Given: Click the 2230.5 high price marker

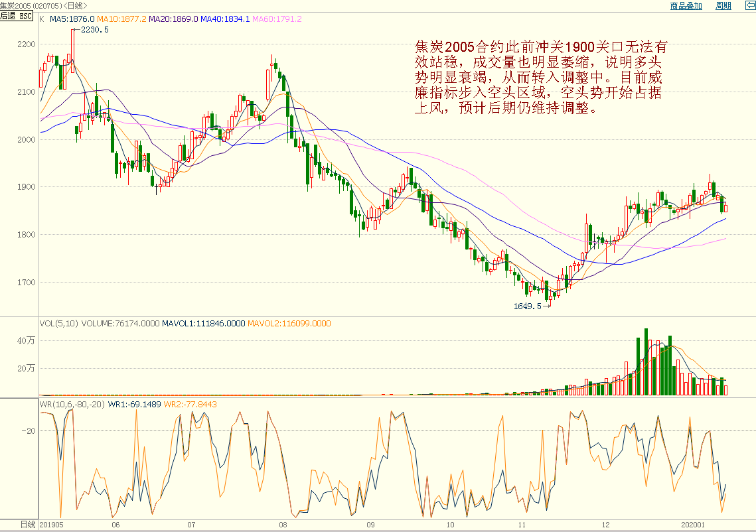Looking at the screenshot, I should click(x=94, y=30).
